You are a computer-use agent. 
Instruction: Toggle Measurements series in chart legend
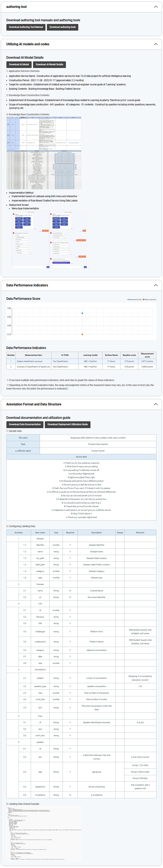(134, 299)
